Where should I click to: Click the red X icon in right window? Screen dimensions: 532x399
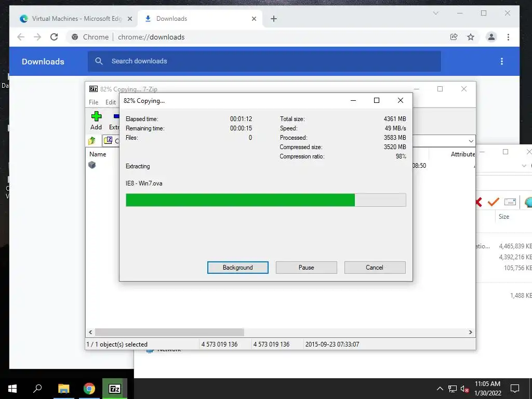[478, 202]
